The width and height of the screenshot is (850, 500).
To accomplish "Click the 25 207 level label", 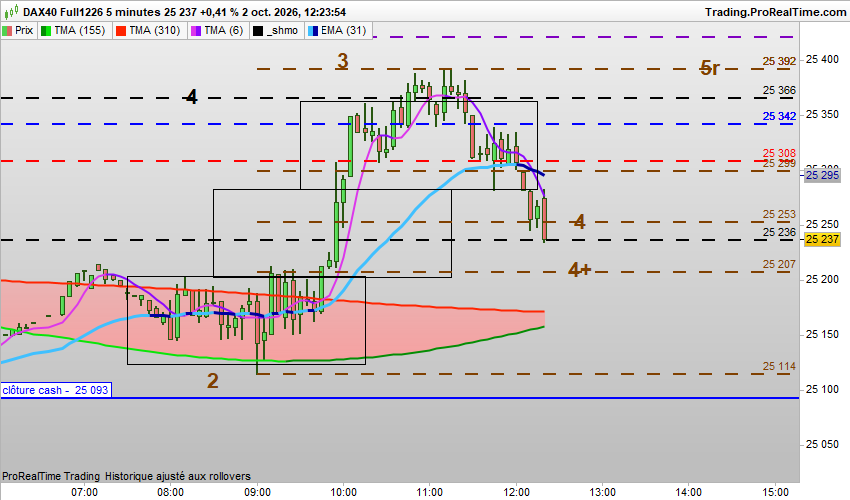I will 779,264.
